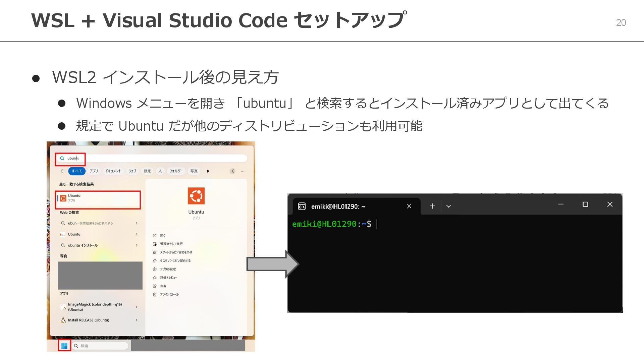This screenshot has width=644, height=362.
Task: Open ImageMagick (color depth=q16) app result
Action: [95, 307]
